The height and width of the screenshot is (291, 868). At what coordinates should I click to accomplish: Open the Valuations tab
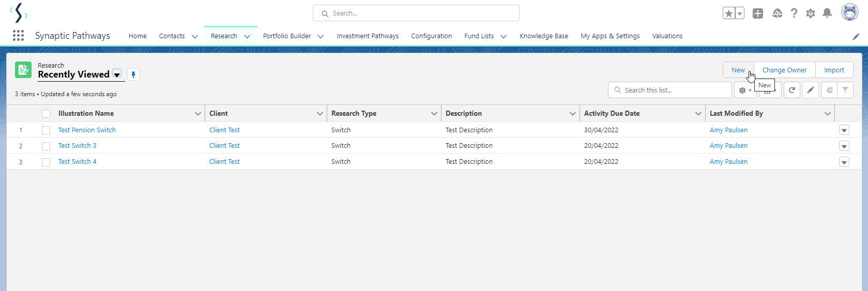pyautogui.click(x=667, y=36)
